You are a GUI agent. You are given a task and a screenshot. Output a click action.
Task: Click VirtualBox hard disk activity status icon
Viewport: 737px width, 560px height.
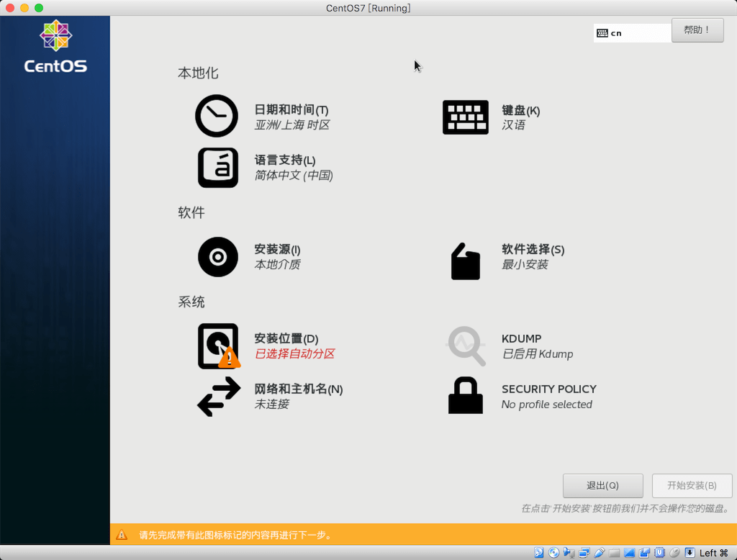[538, 553]
